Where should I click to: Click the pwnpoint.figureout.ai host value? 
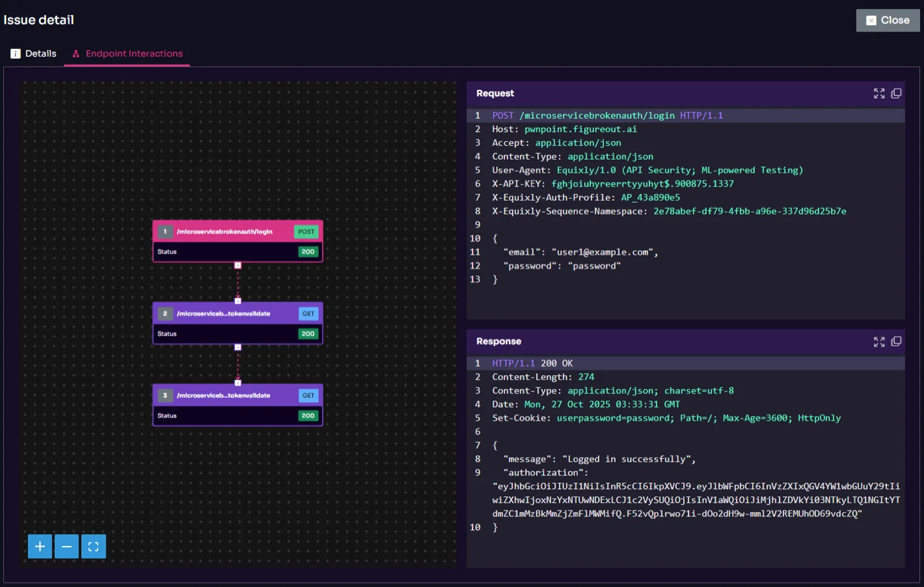[x=580, y=129]
